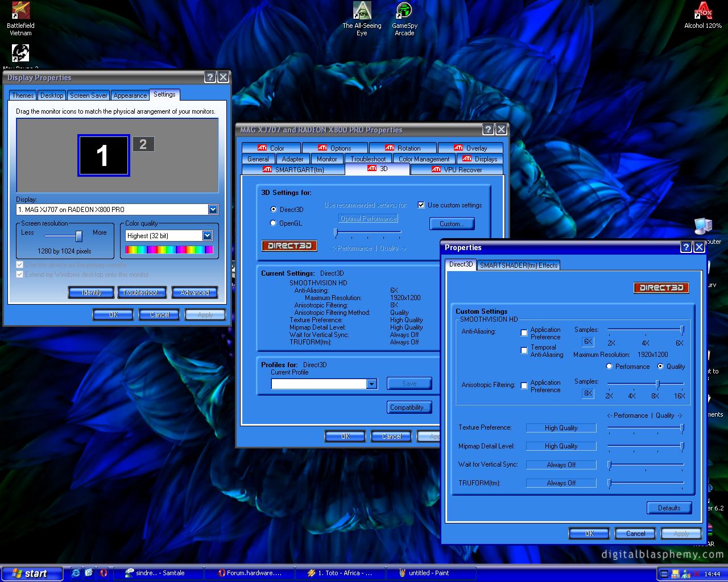The image size is (728, 582).
Task: Adjust Texture Preference slider
Action: (682, 428)
